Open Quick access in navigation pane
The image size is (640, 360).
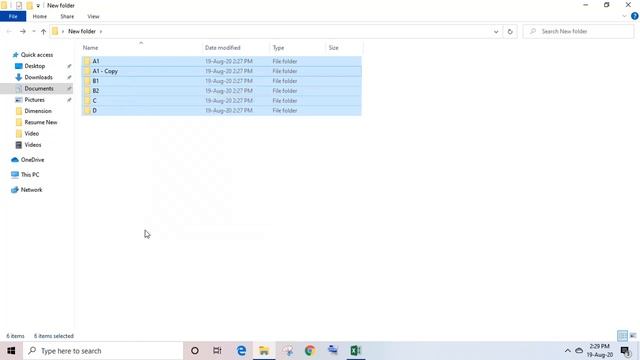(37, 55)
